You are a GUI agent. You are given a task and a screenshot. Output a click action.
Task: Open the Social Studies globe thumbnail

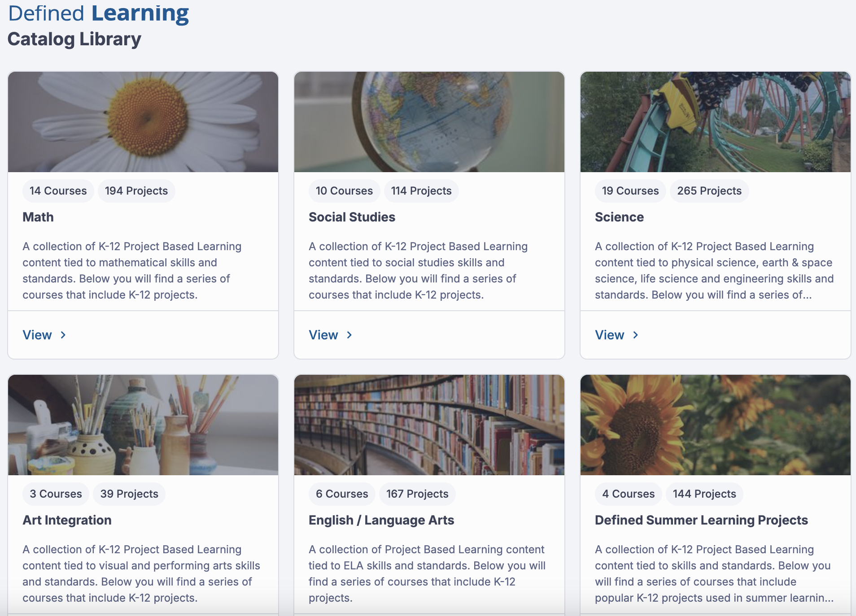point(429,122)
